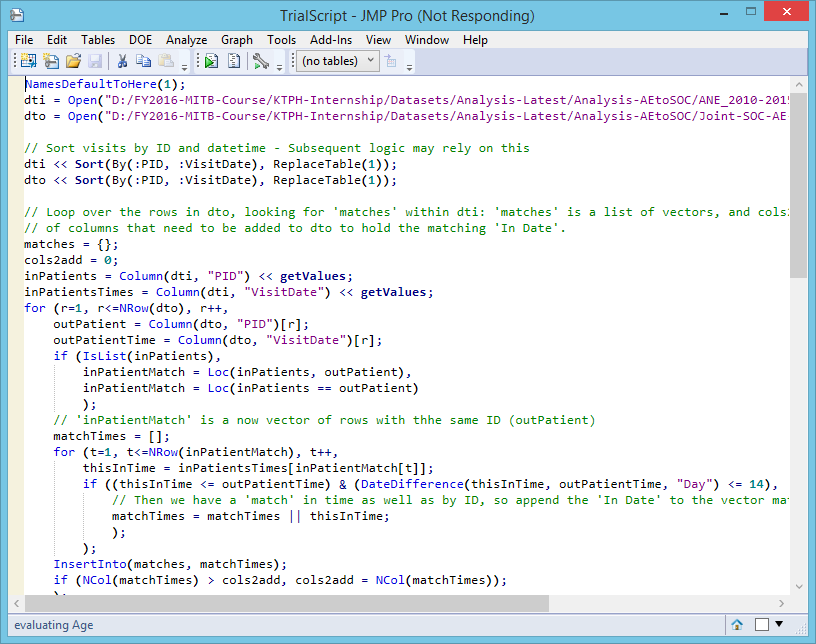The height and width of the screenshot is (644, 816).
Task: Cut selection with the scissors icon
Action: pyautogui.click(x=122, y=61)
